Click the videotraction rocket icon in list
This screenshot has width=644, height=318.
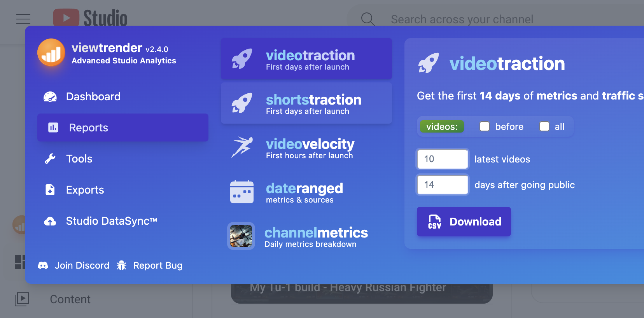[242, 59]
